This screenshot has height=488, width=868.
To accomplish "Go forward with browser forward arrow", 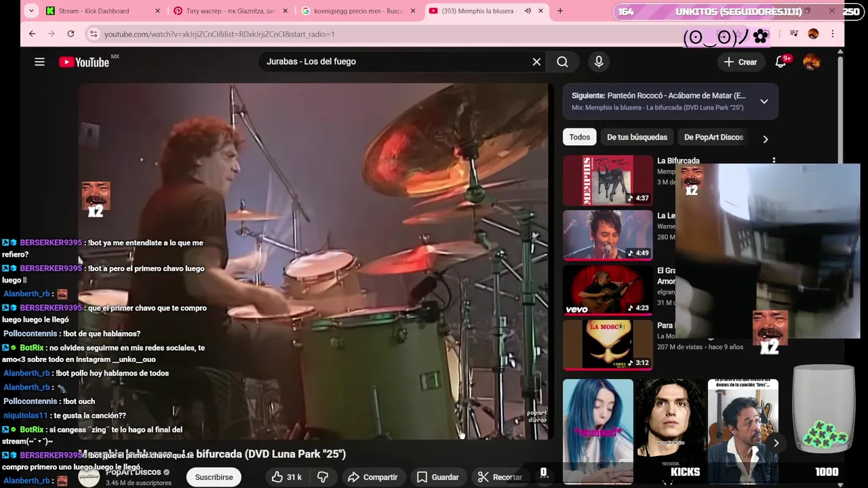I will (x=51, y=34).
